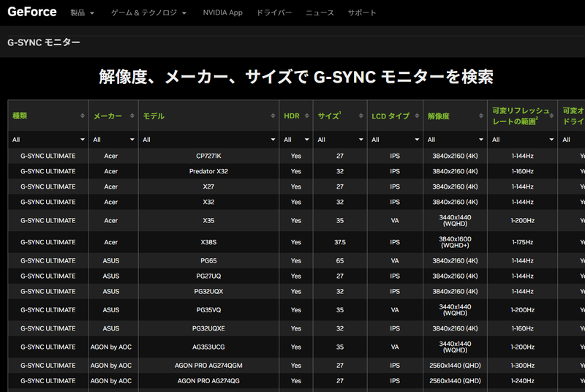This screenshot has width=585, height=392.
Task: Select the X35 model cell
Action: [x=208, y=220]
